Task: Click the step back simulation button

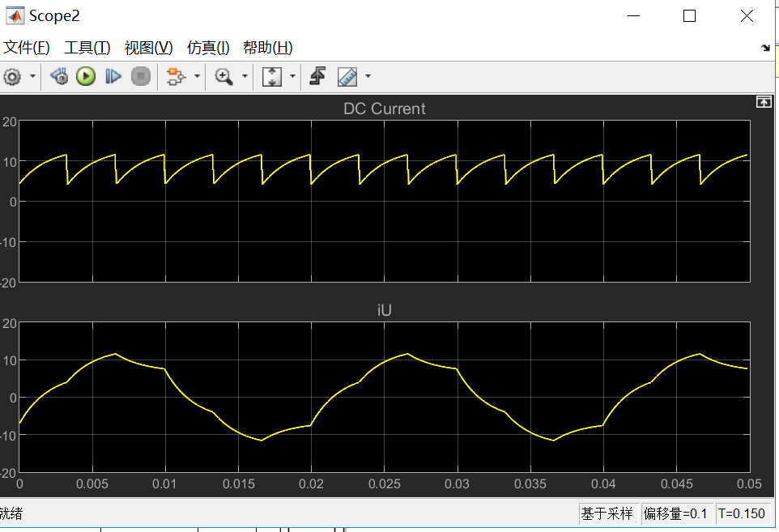Action: click(x=59, y=76)
